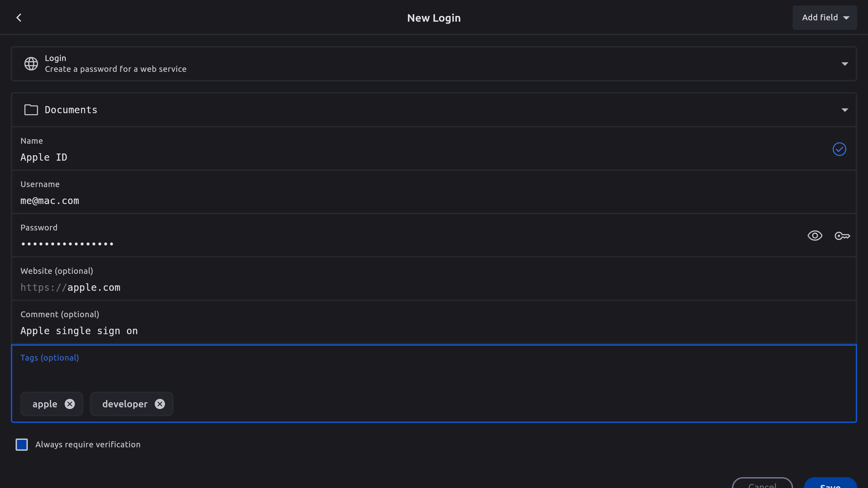Screen dimensions: 868x488
Task: Save the new login
Action: coord(830,484)
